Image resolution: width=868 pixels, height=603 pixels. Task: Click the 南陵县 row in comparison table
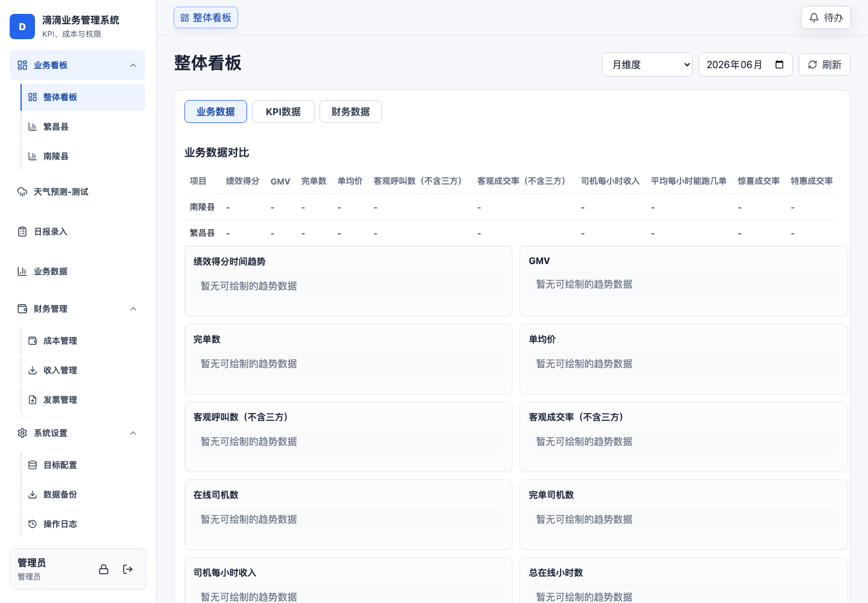tap(511, 207)
